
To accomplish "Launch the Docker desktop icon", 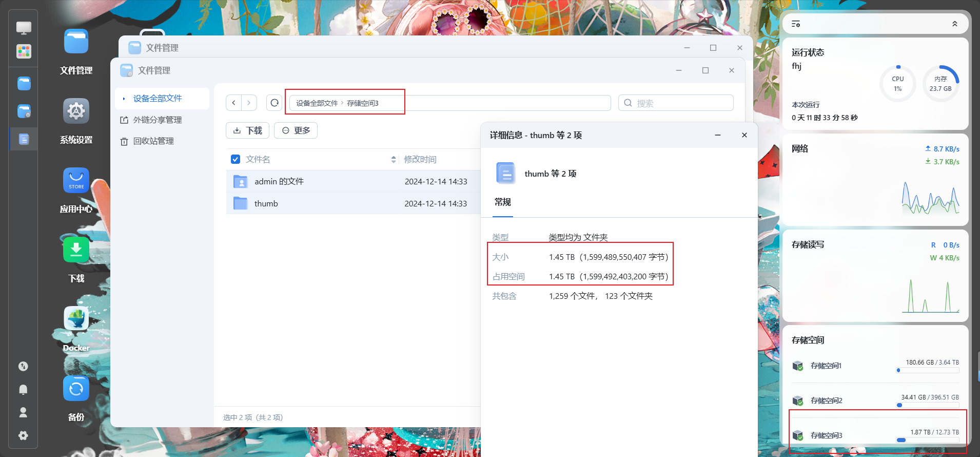I will click(x=76, y=319).
